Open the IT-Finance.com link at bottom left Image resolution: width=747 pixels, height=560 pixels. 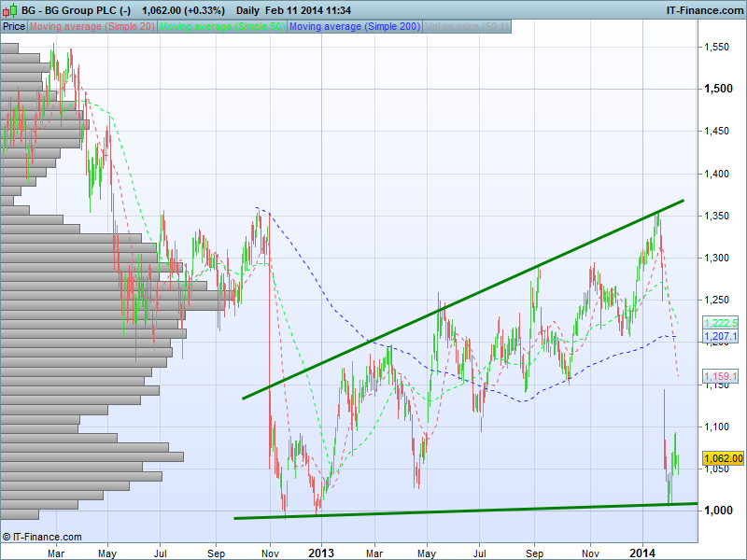click(x=43, y=537)
